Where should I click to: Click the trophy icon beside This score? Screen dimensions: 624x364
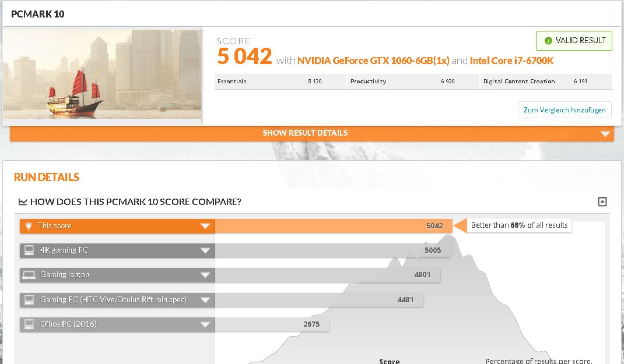click(x=29, y=226)
